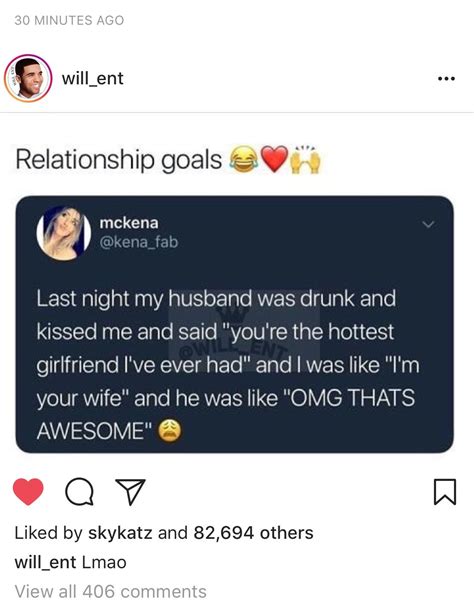View all 406 comments
The image size is (474, 607).
[x=110, y=592]
